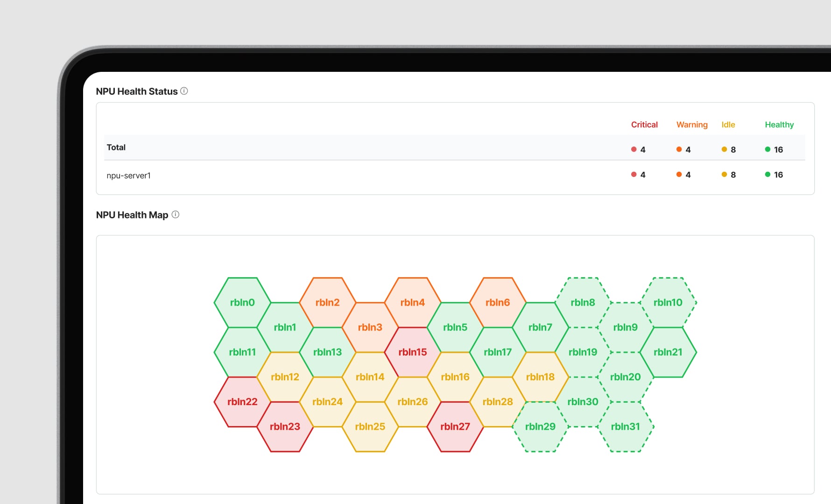
Task: Select the rbln28 hexagon
Action: (498, 401)
